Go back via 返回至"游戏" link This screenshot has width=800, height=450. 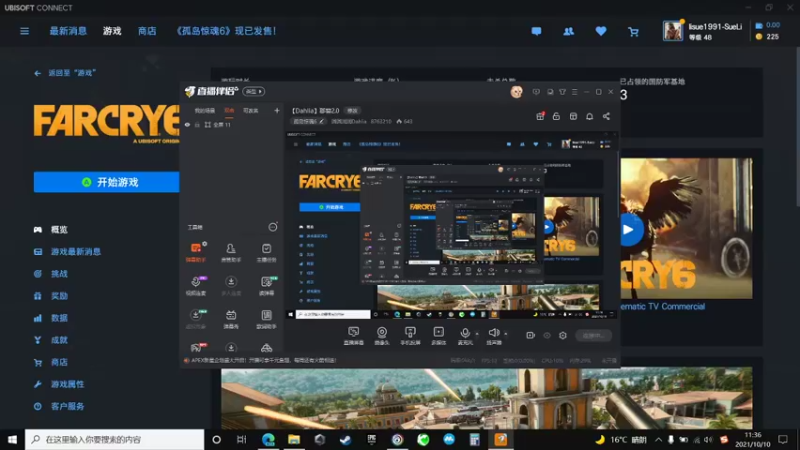[x=66, y=73]
